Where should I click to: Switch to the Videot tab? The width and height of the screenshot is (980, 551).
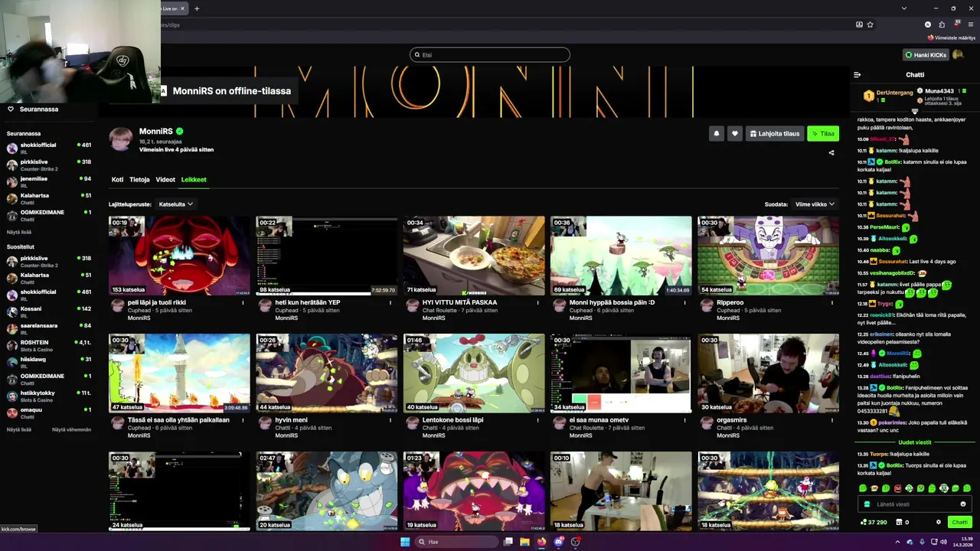point(165,180)
